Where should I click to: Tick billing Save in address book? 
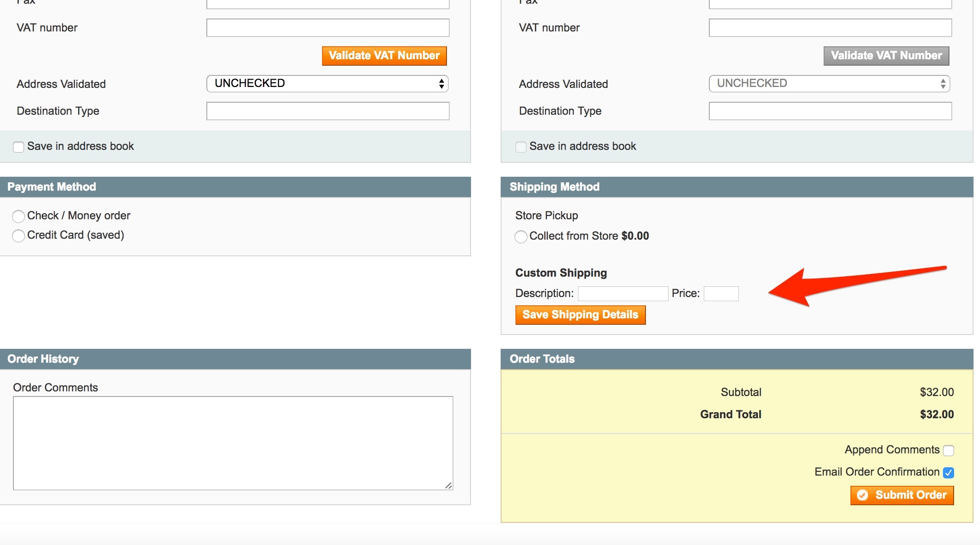19,147
